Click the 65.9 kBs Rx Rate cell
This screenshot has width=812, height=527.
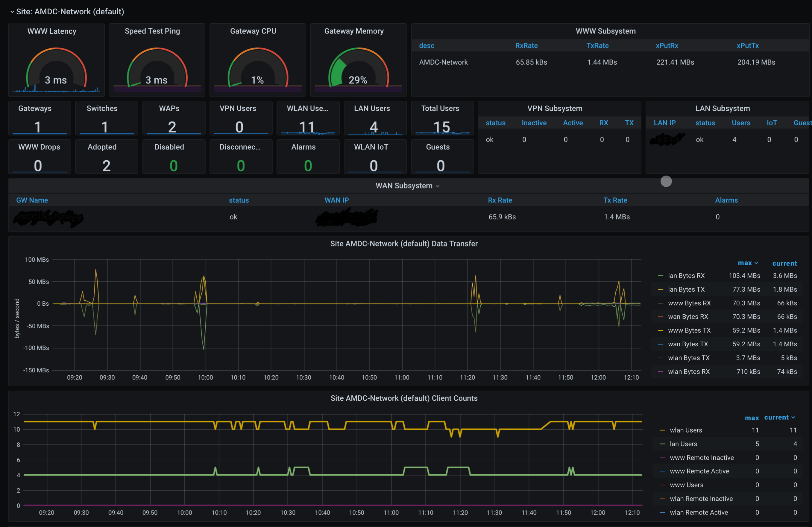(502, 217)
